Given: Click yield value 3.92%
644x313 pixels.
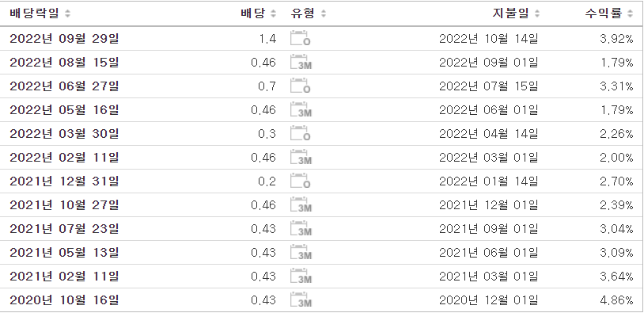Looking at the screenshot, I should (616, 39).
